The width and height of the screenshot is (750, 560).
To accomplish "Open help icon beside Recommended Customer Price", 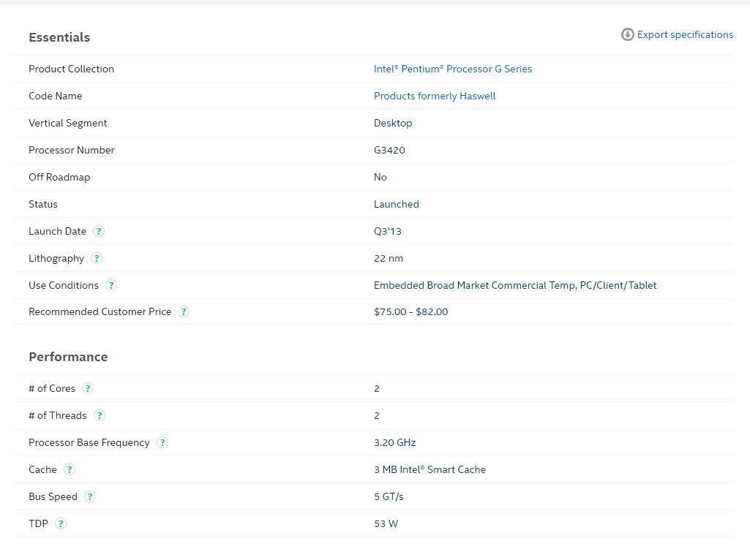I will coord(183,311).
